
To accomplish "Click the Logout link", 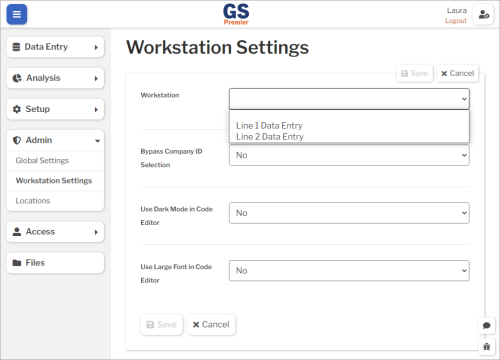I will click(x=456, y=21).
